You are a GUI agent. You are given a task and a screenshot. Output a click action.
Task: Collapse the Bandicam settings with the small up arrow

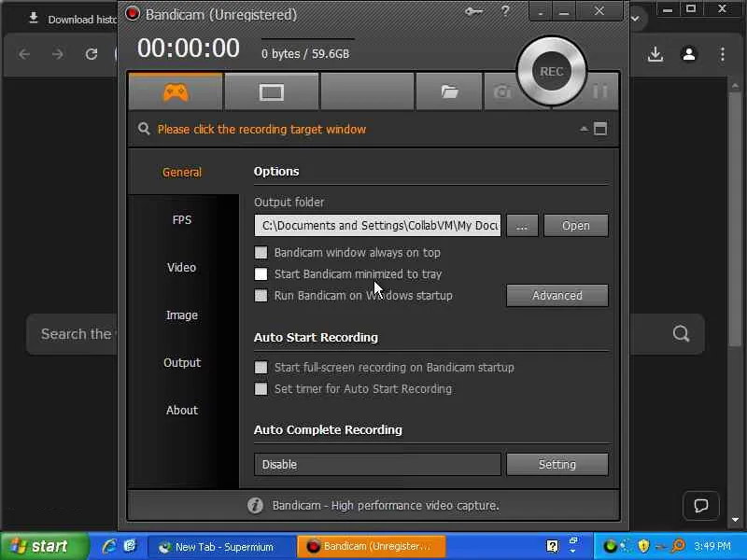[584, 129]
